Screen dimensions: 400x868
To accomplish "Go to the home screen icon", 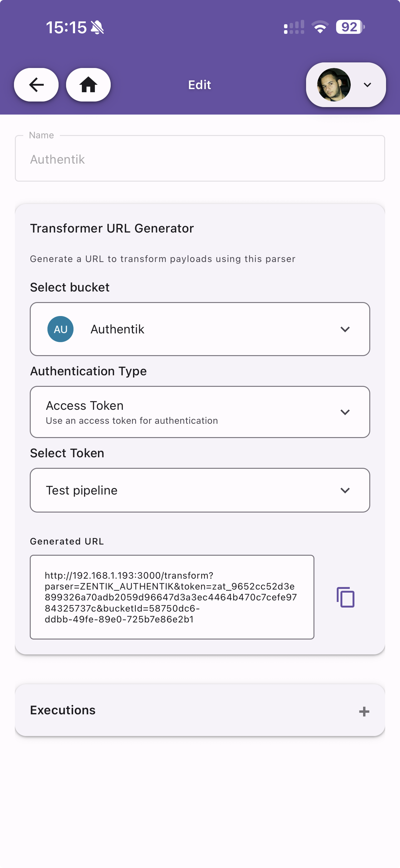I will point(88,84).
